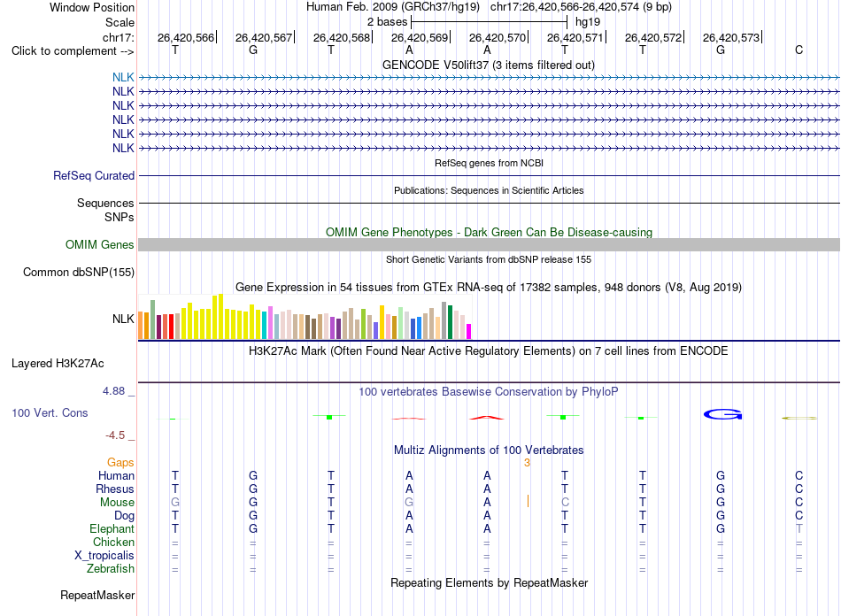The image size is (841, 616).
Task: Click the '2 bases' scale bar text
Action: pos(387,22)
